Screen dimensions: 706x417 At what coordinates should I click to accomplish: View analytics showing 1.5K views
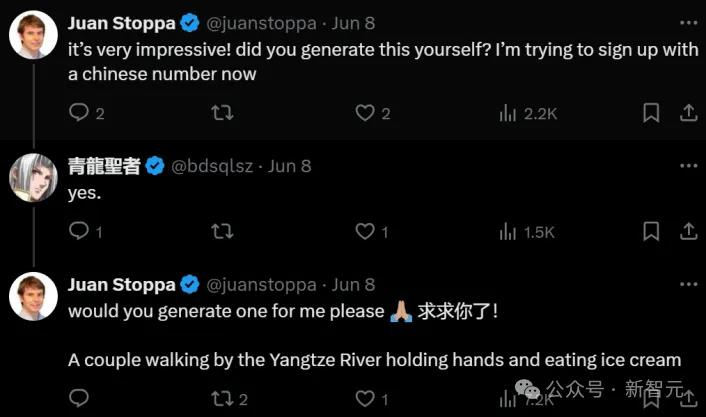(509, 232)
